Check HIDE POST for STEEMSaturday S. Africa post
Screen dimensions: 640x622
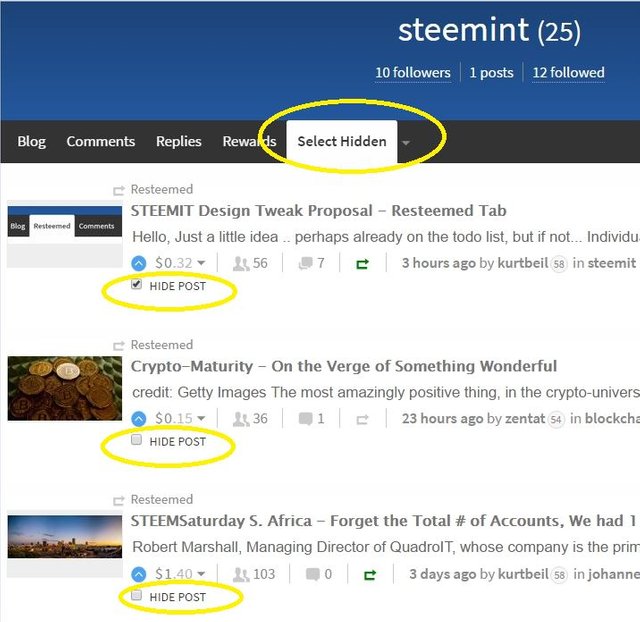click(x=136, y=596)
